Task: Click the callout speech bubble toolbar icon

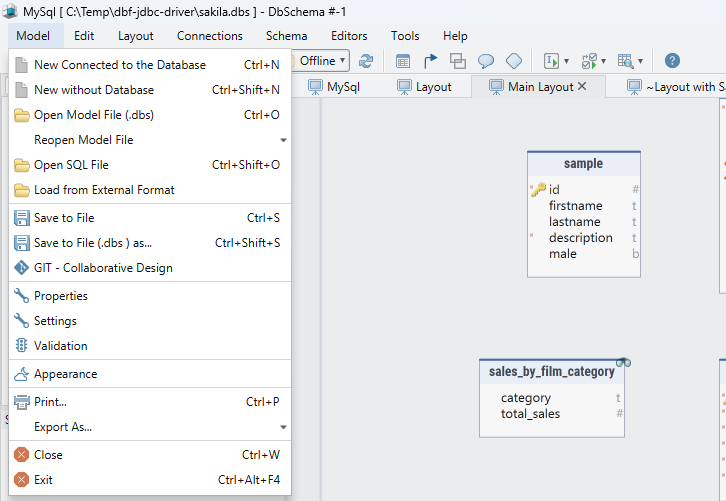Action: 486,61
